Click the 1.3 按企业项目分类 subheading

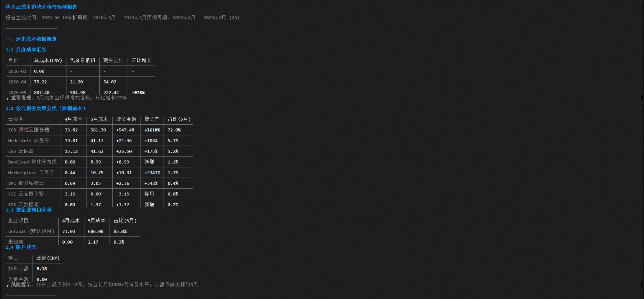[x=29, y=210]
